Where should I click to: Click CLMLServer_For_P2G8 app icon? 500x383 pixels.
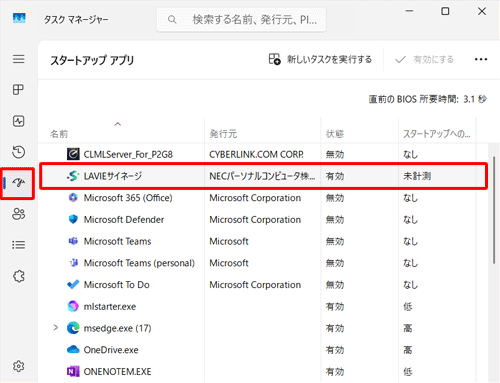[73, 154]
